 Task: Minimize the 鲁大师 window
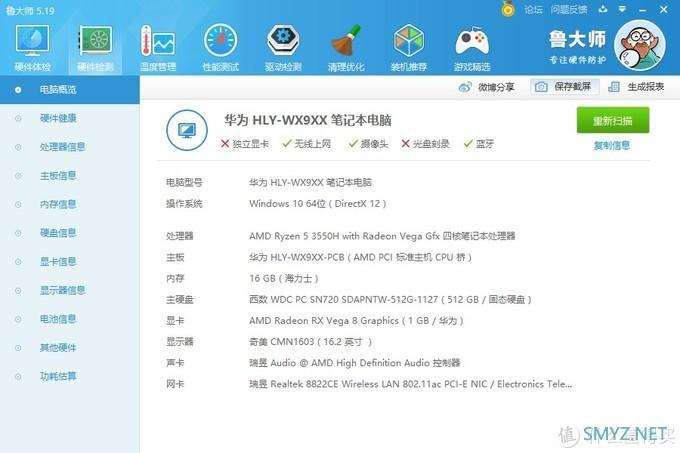[x=642, y=10]
